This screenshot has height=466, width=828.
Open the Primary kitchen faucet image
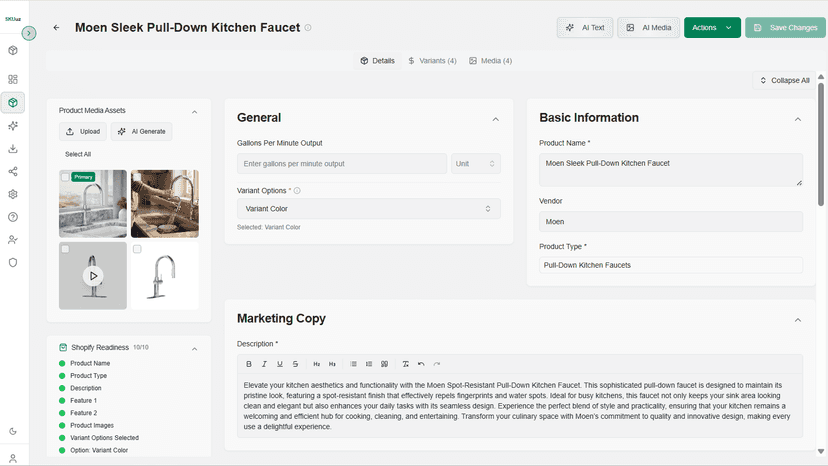pos(93,204)
